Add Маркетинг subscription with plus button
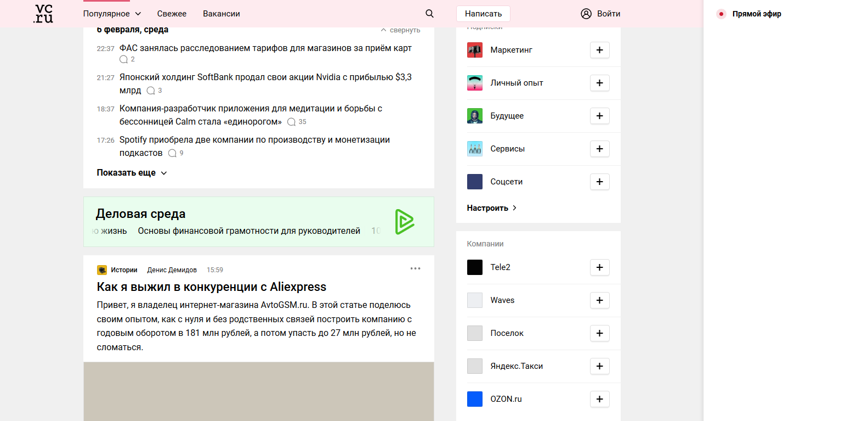Screen dimensions: 868x421 tap(600, 50)
